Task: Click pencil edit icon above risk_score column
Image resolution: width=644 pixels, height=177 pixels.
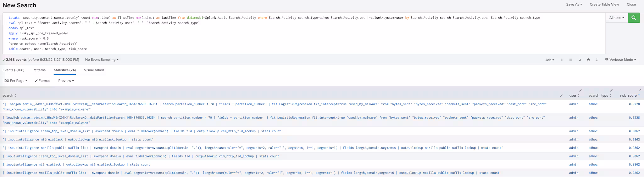Action: [640, 90]
